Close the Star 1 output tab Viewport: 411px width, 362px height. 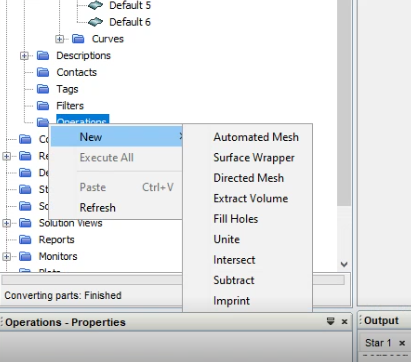(x=402, y=343)
